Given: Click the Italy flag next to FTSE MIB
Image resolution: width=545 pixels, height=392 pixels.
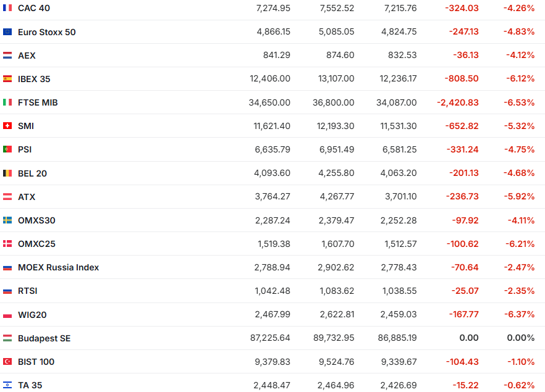Looking at the screenshot, I should (x=7, y=102).
